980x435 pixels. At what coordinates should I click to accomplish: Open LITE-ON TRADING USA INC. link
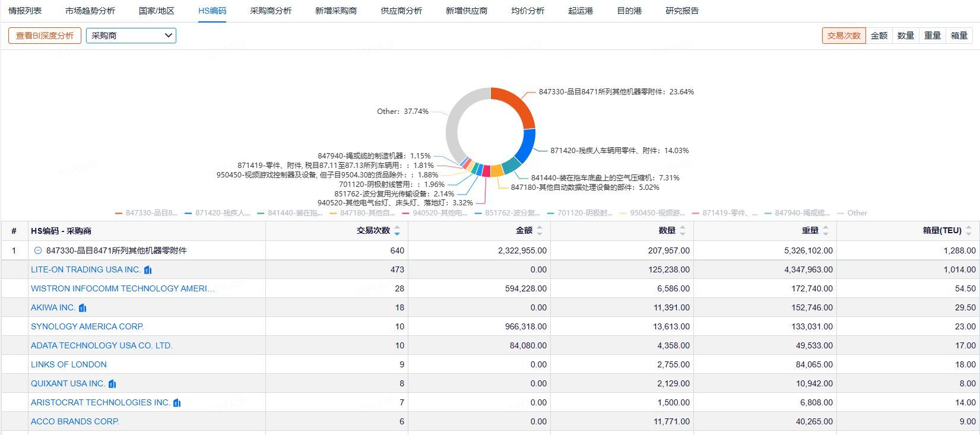[x=85, y=269]
